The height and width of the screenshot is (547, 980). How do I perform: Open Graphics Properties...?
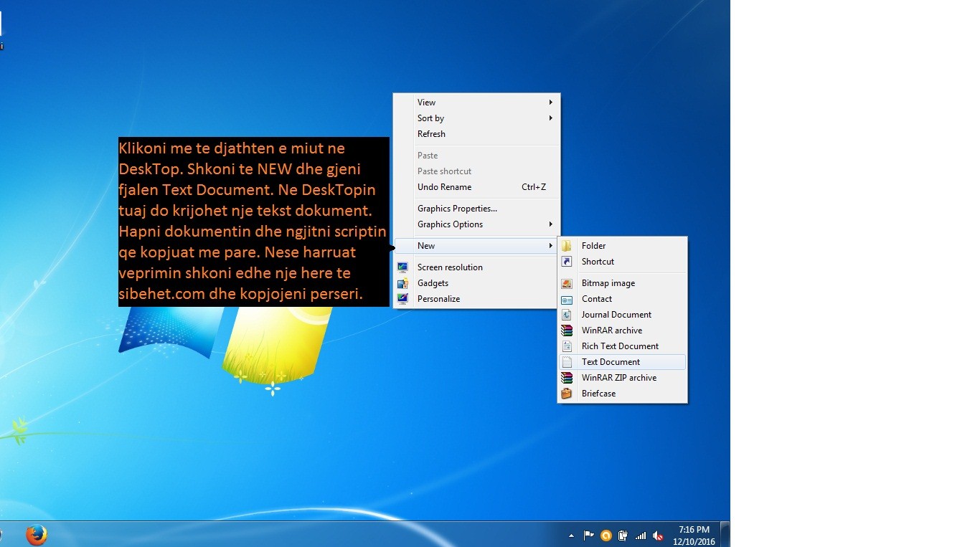point(476,209)
